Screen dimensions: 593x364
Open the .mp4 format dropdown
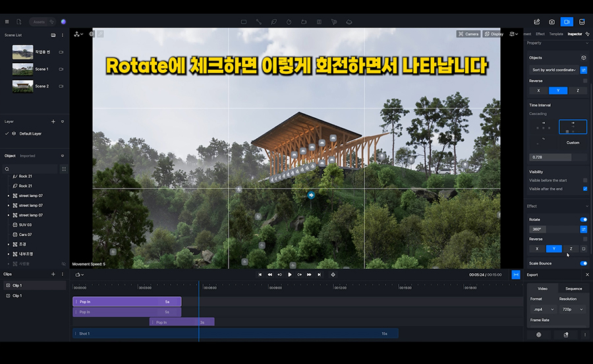pos(543,309)
